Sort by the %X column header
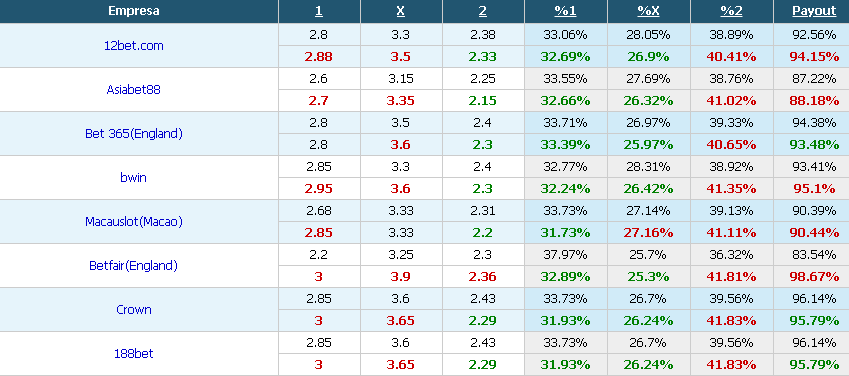The height and width of the screenshot is (376, 849). click(648, 11)
